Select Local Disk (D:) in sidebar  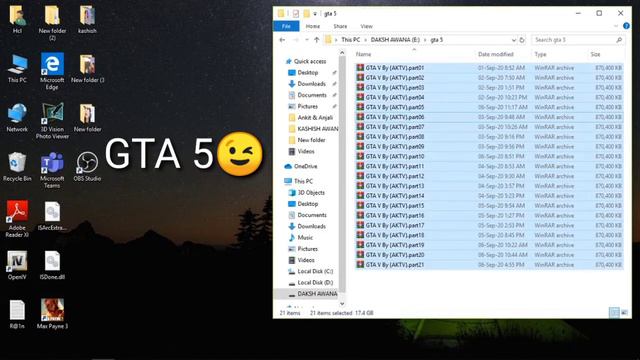coord(315,282)
